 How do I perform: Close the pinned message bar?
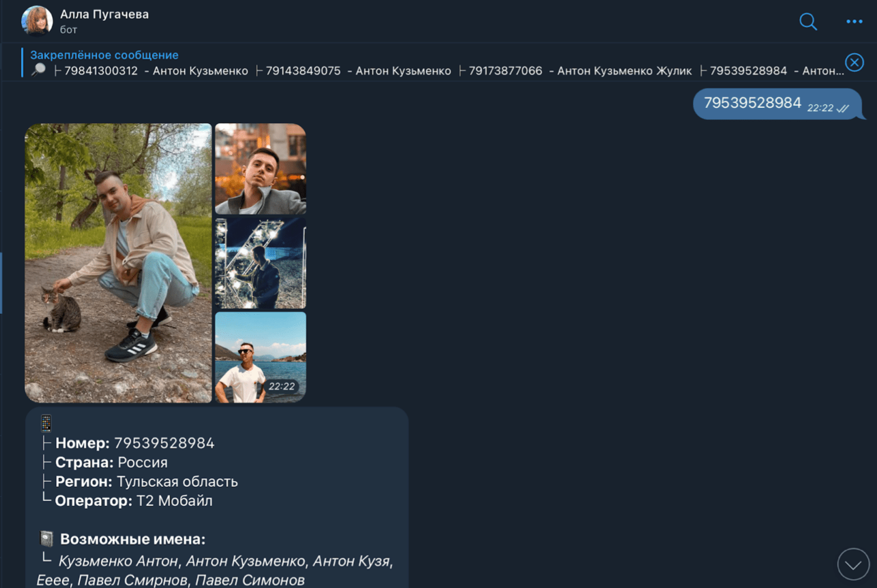click(854, 62)
